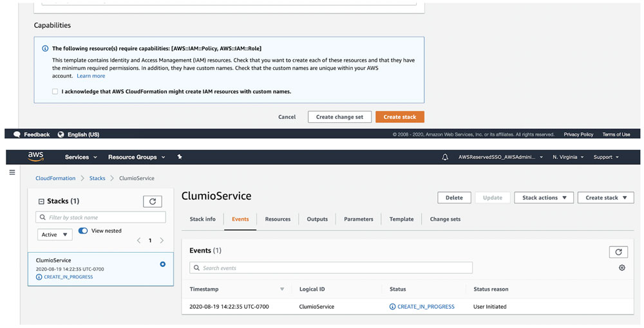Open the AWSReservedSSO account menu
Viewport: 644px width, 328px height.
500,157
